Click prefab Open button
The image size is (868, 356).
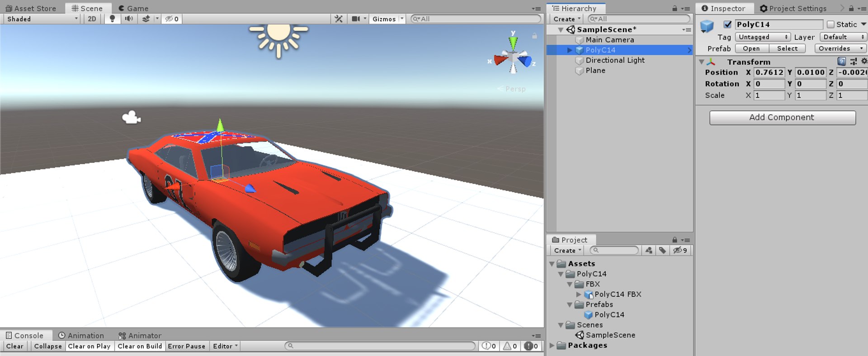click(x=751, y=48)
